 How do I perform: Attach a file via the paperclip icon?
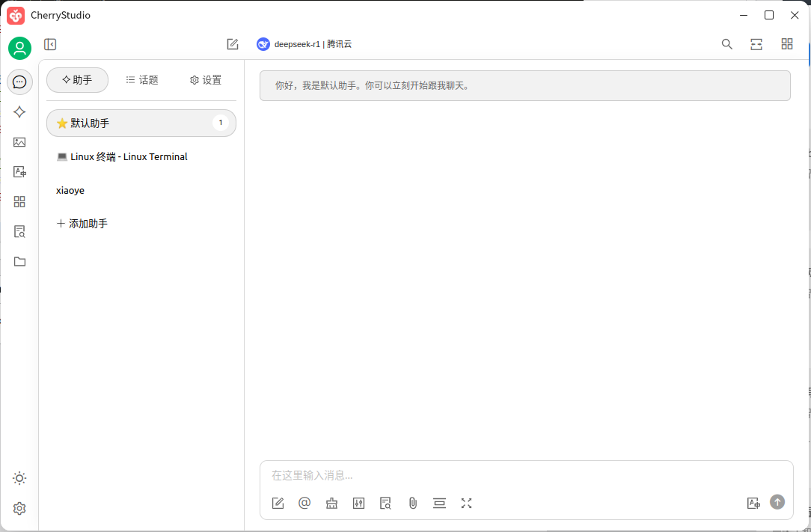(x=412, y=503)
